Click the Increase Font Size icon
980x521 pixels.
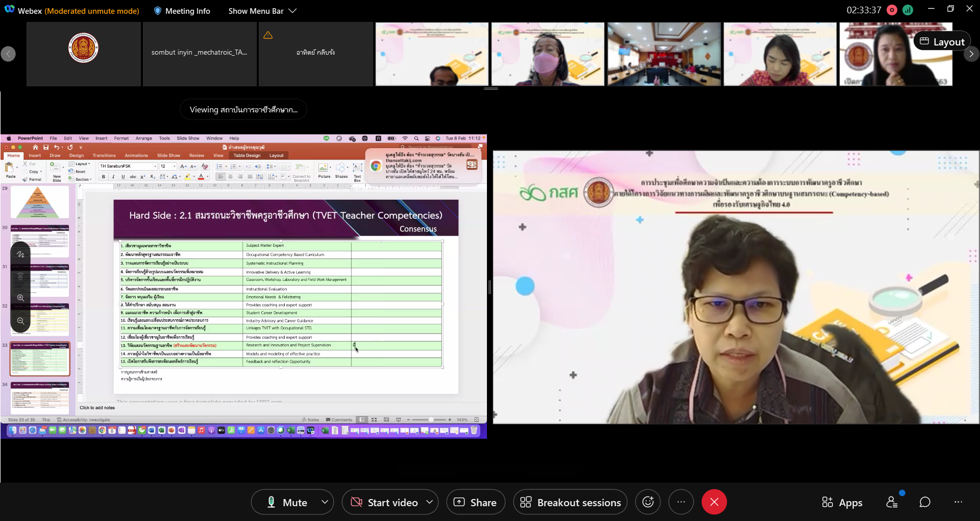pyautogui.click(x=183, y=167)
